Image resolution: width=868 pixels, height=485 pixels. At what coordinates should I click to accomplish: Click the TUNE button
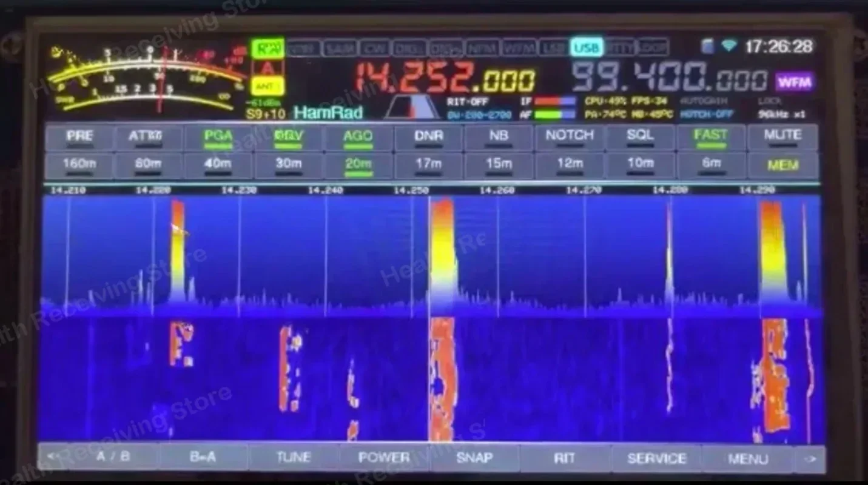(x=294, y=457)
